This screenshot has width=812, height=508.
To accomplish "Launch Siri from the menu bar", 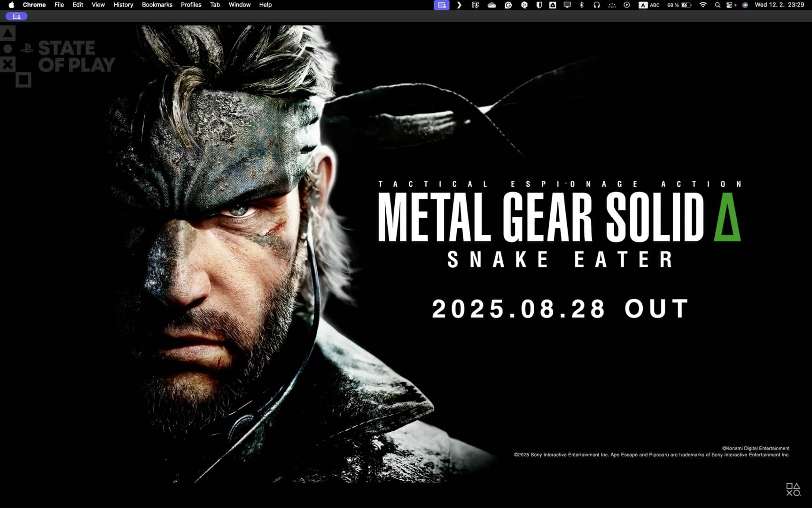I will [745, 5].
